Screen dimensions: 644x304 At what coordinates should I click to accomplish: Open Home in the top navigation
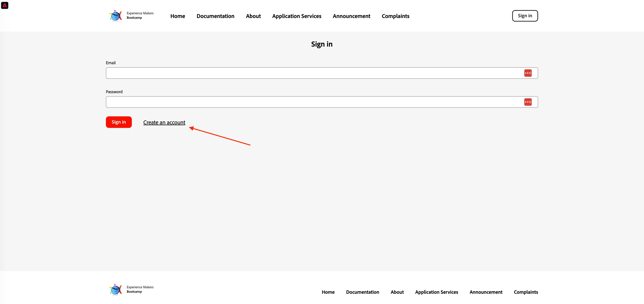[x=178, y=16]
